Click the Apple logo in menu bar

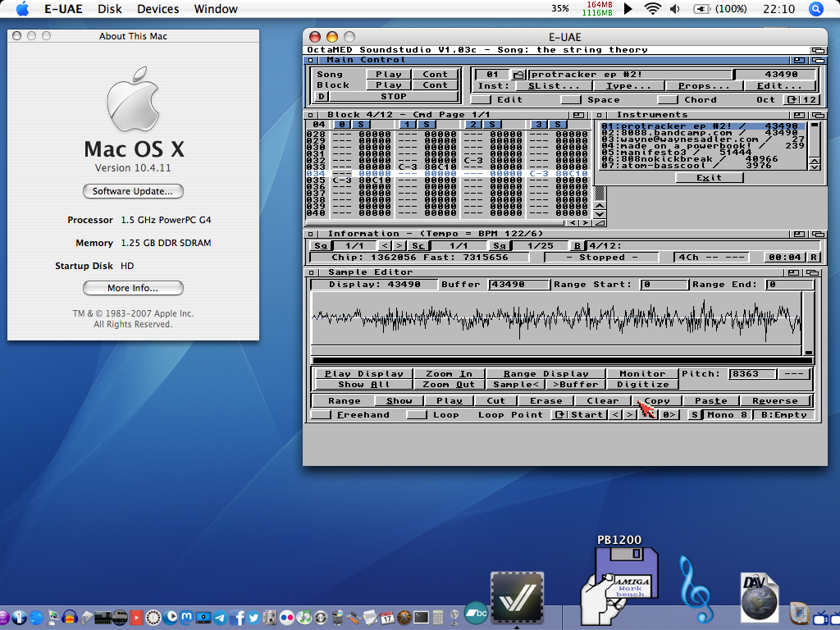click(22, 9)
